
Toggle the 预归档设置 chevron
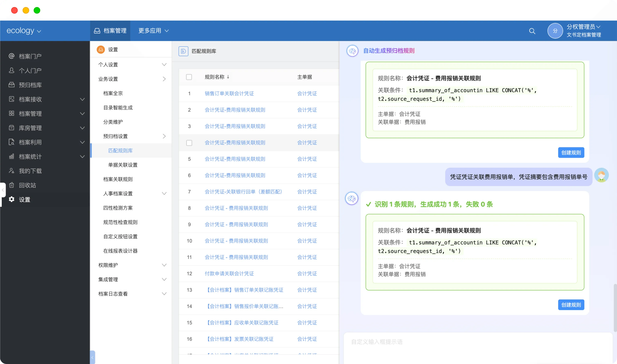point(164,136)
